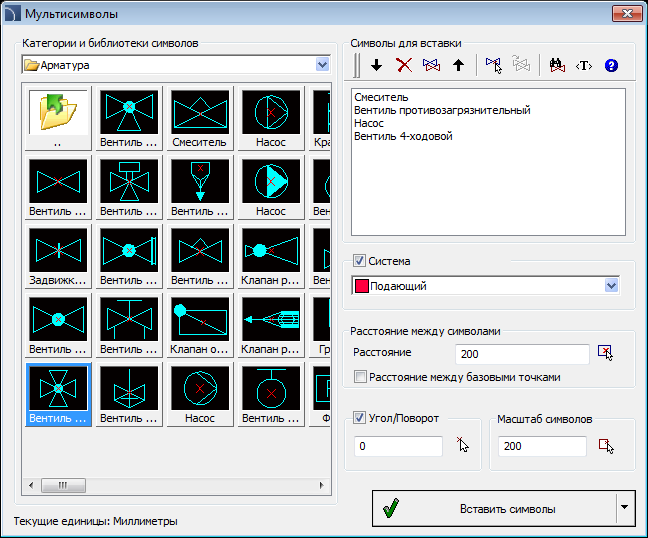The height and width of the screenshot is (538, 648).
Task: Toggle the Система checkbox
Action: 359,261
